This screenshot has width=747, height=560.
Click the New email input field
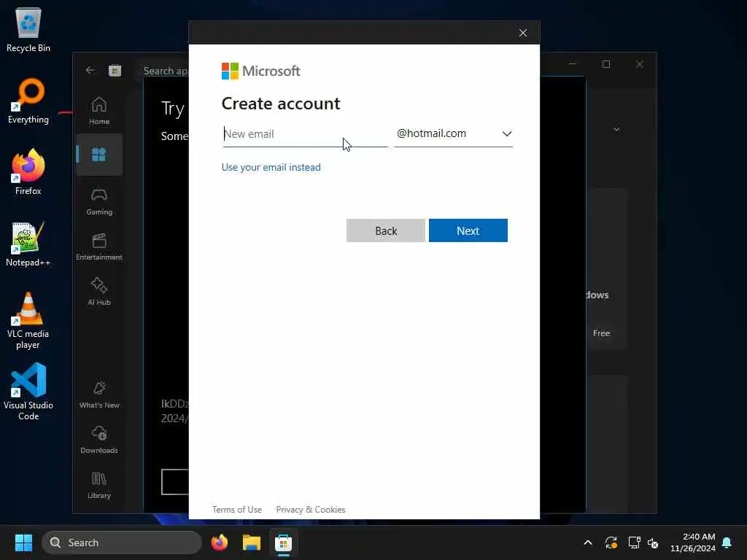click(305, 134)
